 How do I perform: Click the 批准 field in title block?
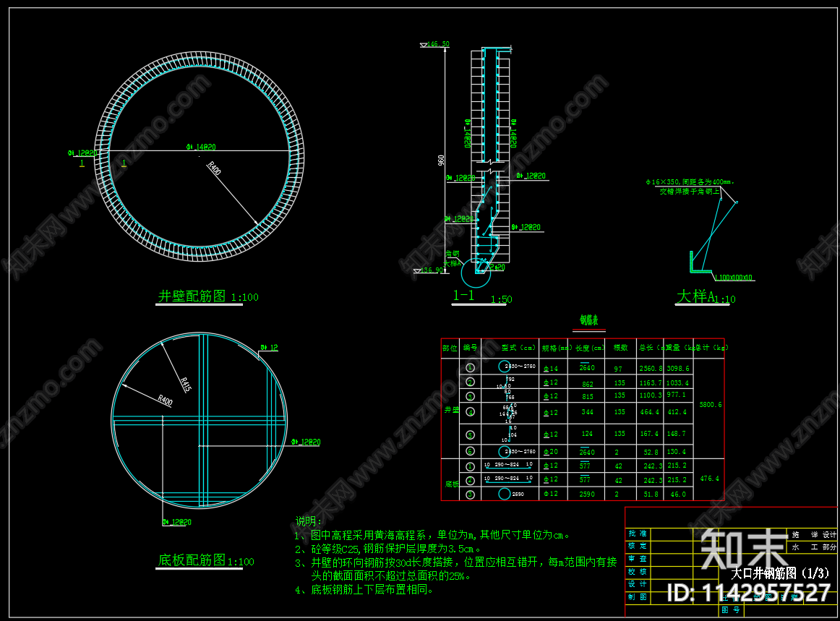(638, 534)
